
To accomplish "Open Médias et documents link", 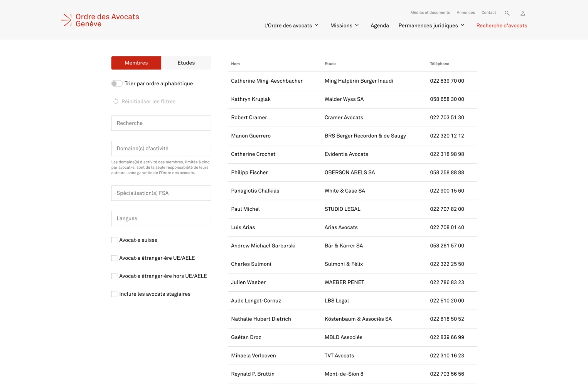I will point(430,13).
